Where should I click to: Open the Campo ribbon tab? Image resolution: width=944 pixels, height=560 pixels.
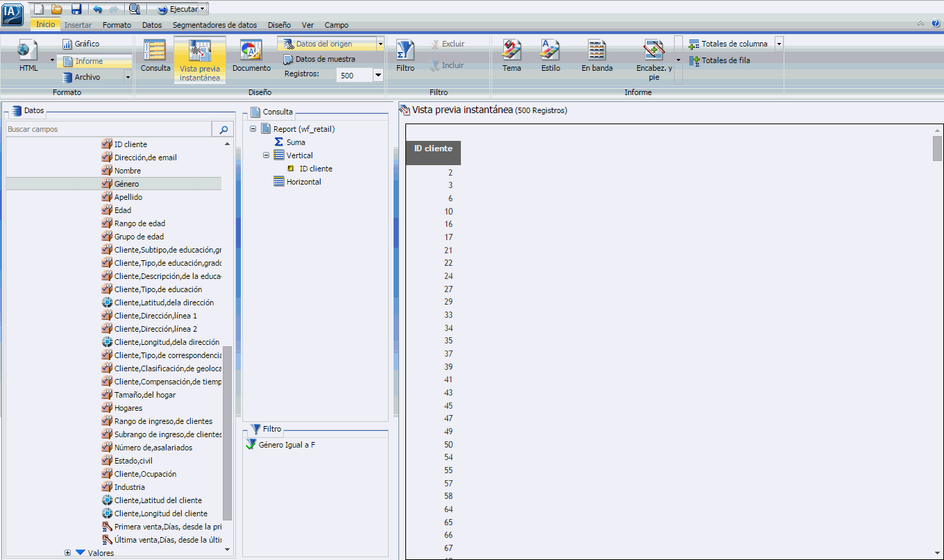click(x=337, y=25)
